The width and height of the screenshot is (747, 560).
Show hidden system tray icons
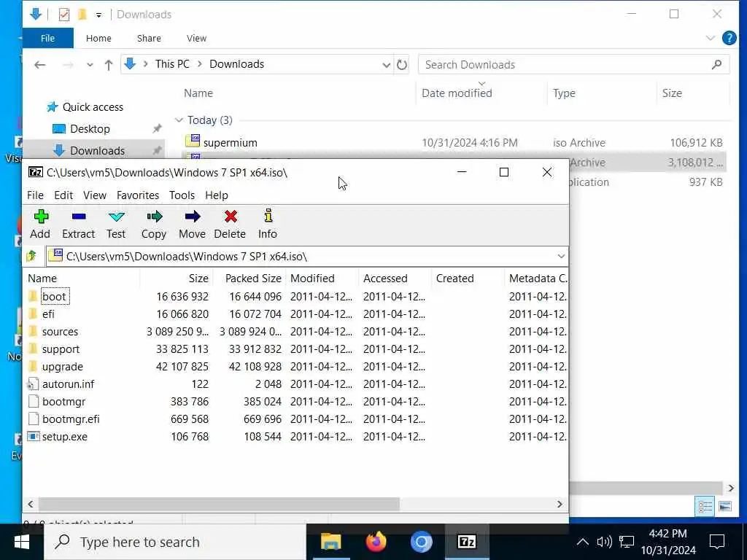[x=583, y=542]
